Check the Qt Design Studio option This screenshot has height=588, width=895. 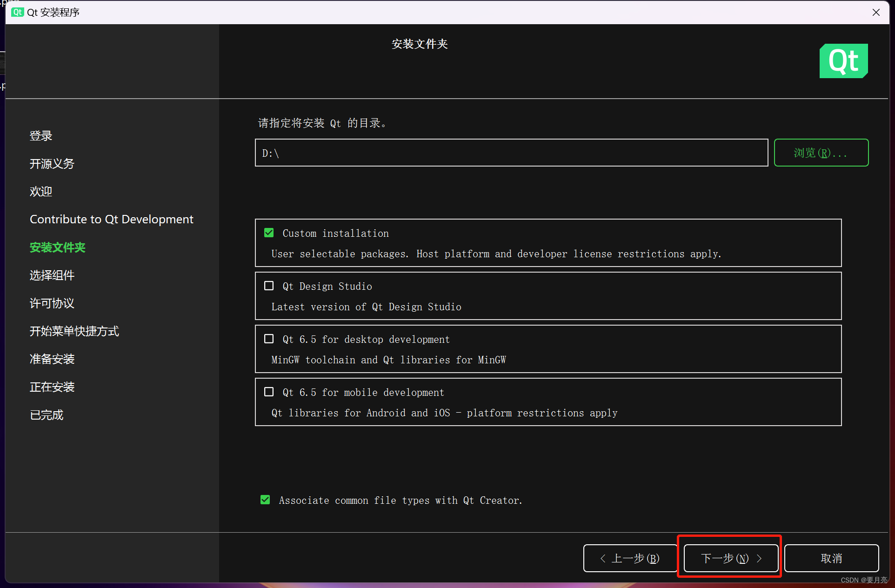pos(269,286)
